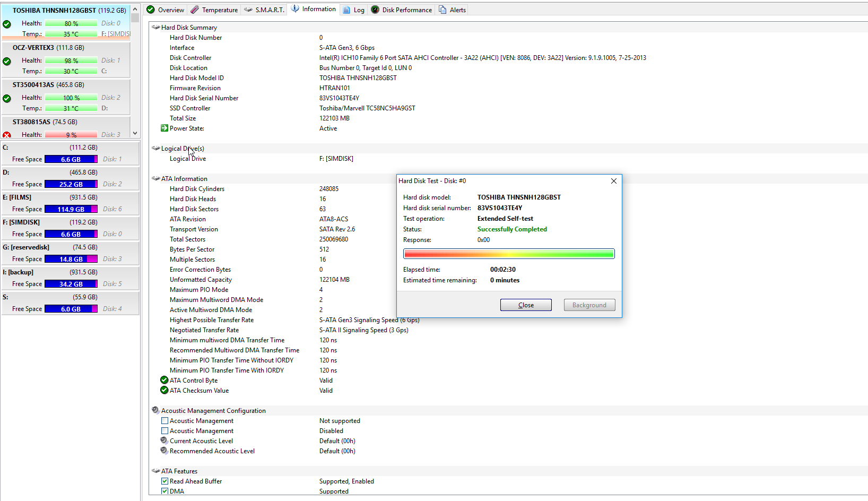Click the 34.2 GB free space bar of I: [backup]
Screen dimensions: 868x501
click(x=71, y=284)
